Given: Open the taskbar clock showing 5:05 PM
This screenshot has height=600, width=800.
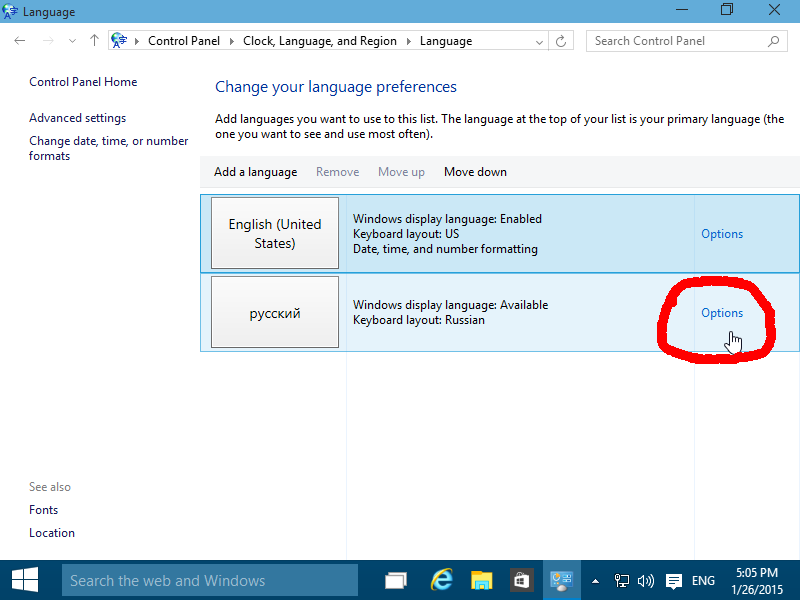Looking at the screenshot, I should 757,581.
